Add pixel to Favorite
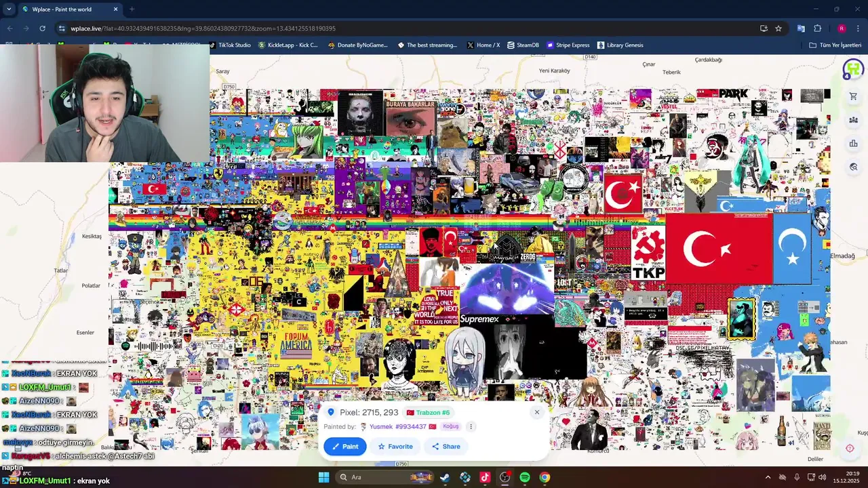Image resolution: width=868 pixels, height=488 pixels. [x=395, y=447]
